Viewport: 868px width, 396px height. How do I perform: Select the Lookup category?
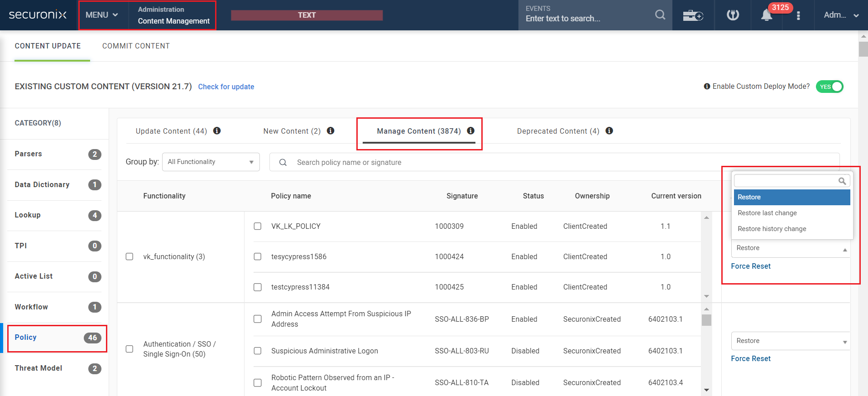click(x=54, y=215)
